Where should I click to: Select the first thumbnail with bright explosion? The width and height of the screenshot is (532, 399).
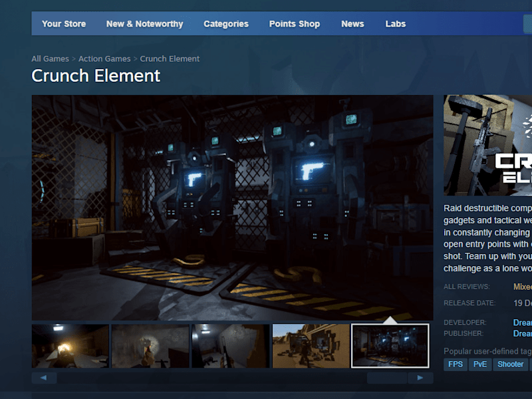pos(70,346)
